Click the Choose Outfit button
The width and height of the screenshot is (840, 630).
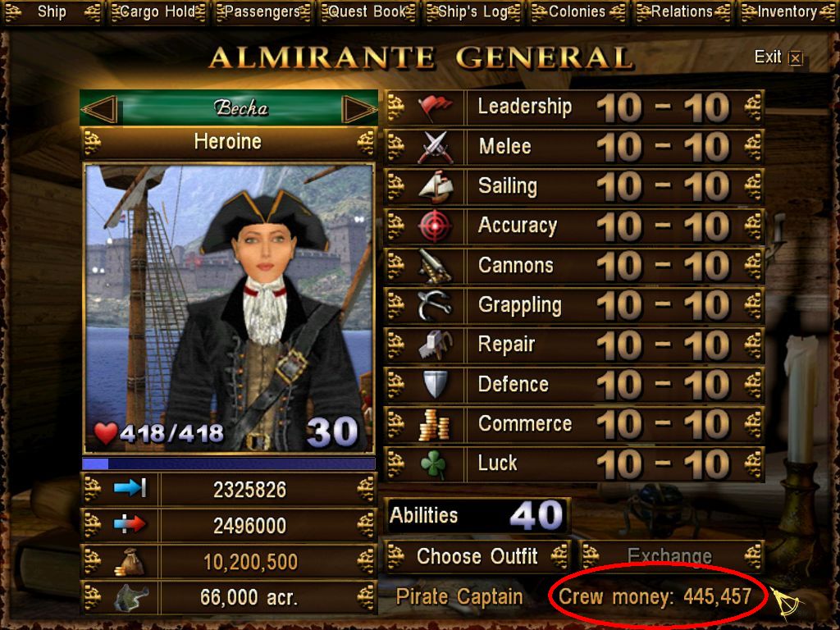(477, 557)
